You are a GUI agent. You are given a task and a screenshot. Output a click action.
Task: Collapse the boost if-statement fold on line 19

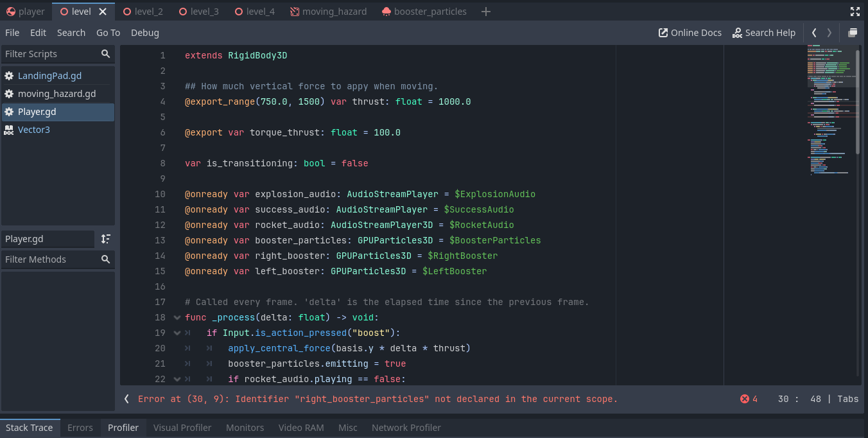[177, 333]
